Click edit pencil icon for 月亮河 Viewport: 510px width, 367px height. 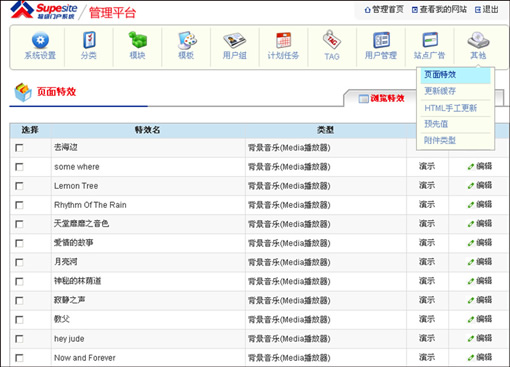[x=471, y=262]
